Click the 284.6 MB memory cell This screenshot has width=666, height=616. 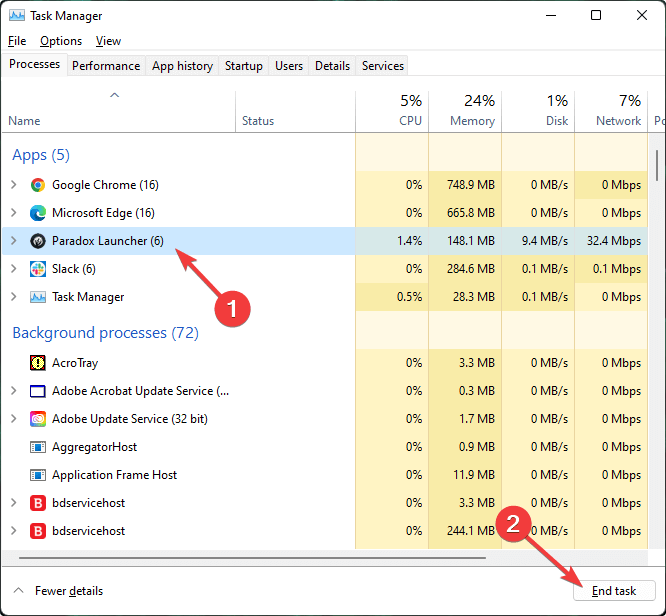click(465, 269)
